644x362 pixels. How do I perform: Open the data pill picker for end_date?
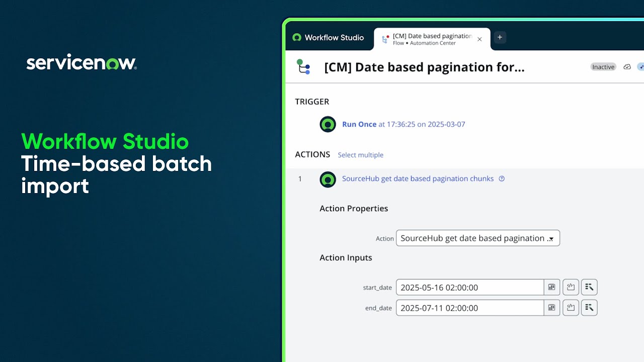pos(589,308)
